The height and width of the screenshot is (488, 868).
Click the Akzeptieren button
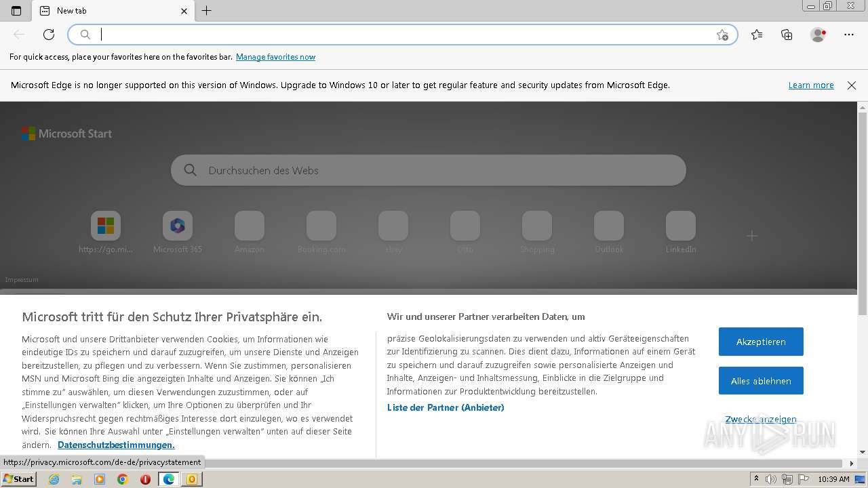coord(761,342)
